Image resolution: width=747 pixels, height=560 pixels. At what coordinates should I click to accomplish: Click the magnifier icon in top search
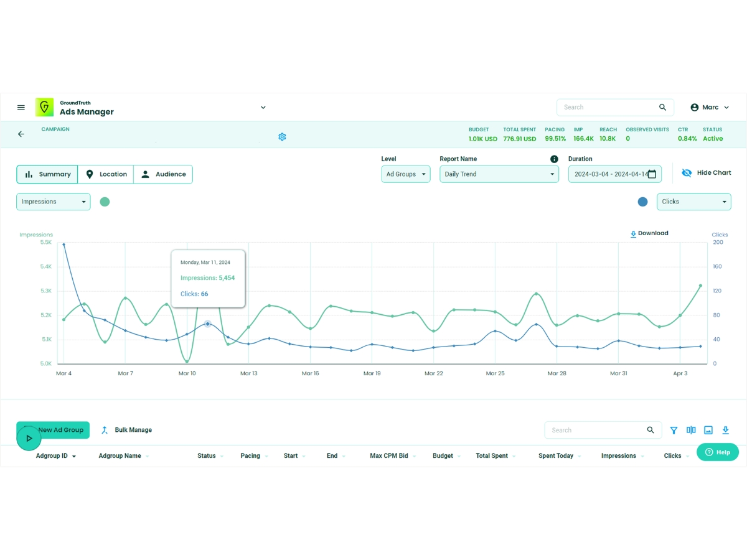(663, 107)
